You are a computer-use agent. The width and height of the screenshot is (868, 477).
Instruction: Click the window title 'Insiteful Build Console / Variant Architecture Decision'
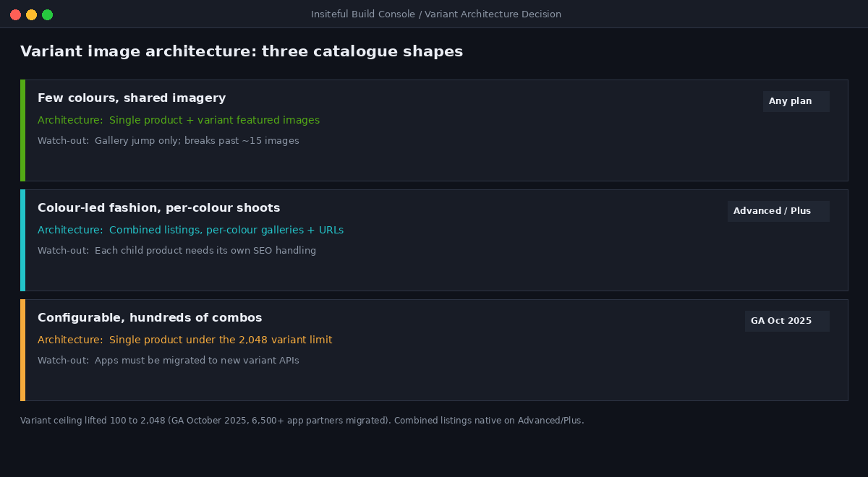coord(435,14)
